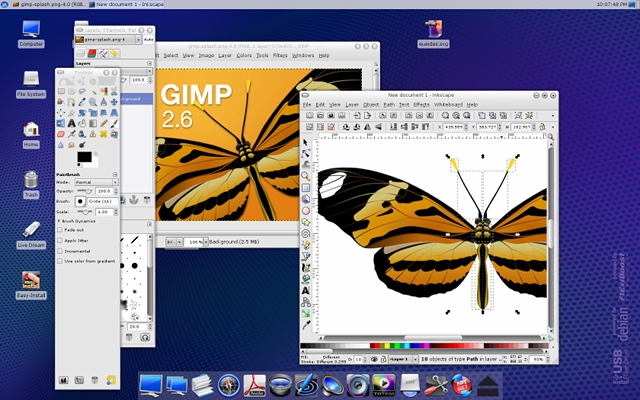Open the Colors menu in GIMP
640x400 pixels.
pyautogui.click(x=244, y=56)
